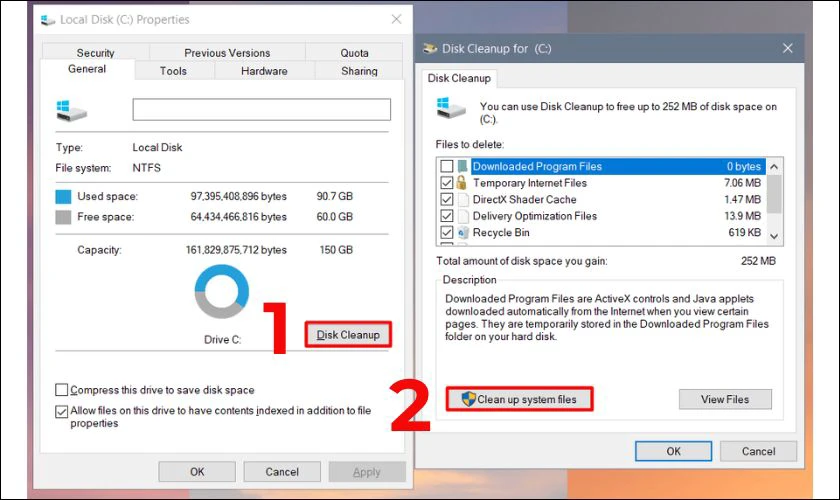Uncheck DirectX Shader Cache checkbox
840x500 pixels.
coord(447,199)
